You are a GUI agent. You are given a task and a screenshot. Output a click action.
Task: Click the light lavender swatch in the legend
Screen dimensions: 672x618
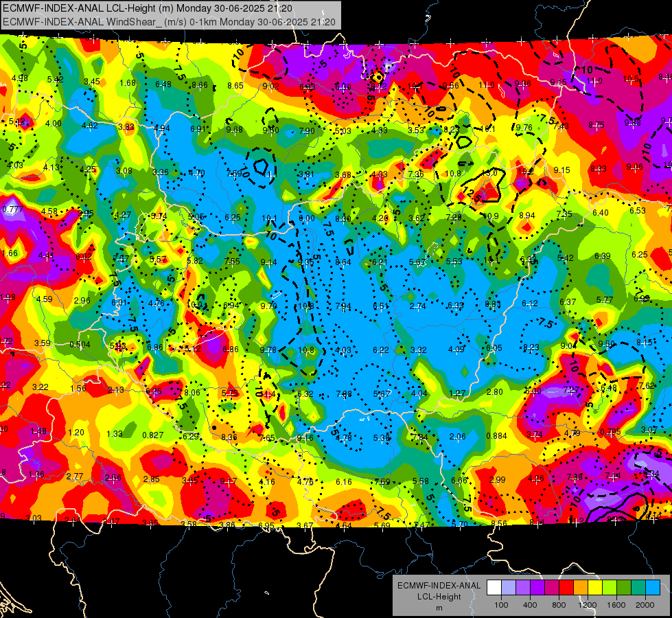coord(509,588)
